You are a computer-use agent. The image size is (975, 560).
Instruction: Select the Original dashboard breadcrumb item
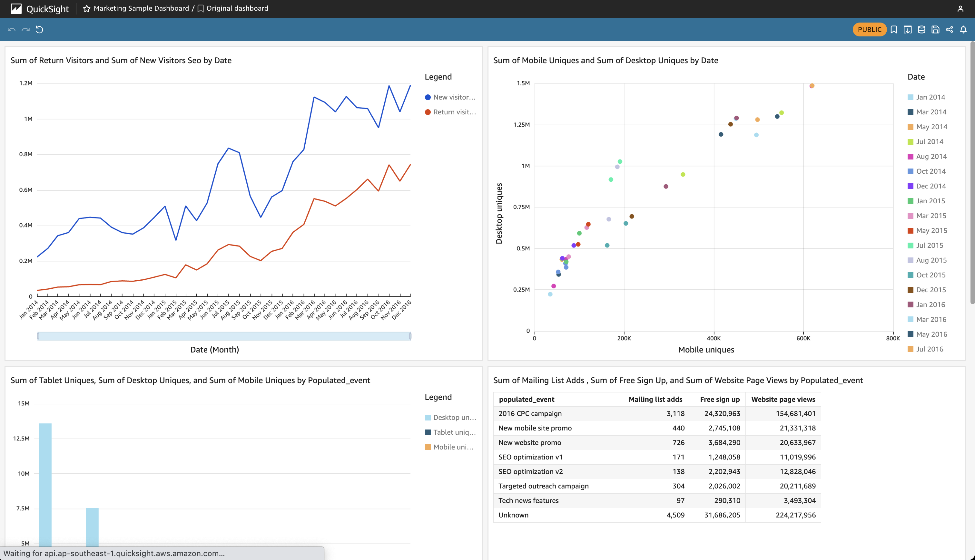tap(237, 8)
